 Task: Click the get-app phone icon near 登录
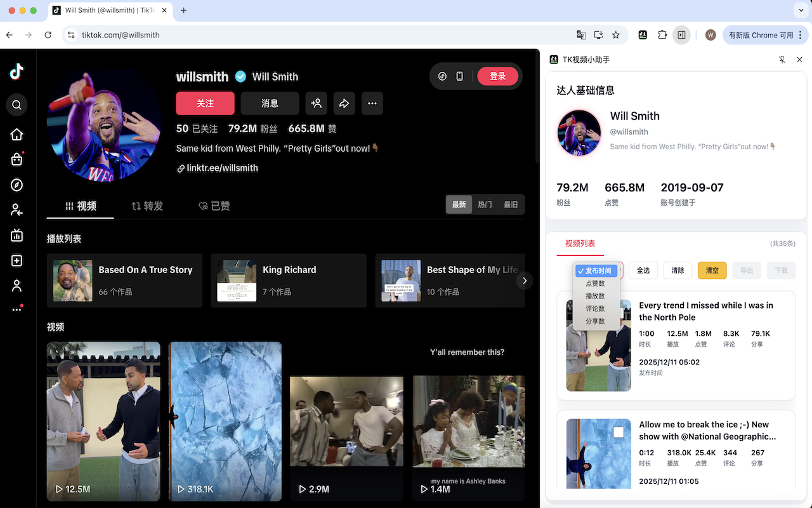[460, 76]
